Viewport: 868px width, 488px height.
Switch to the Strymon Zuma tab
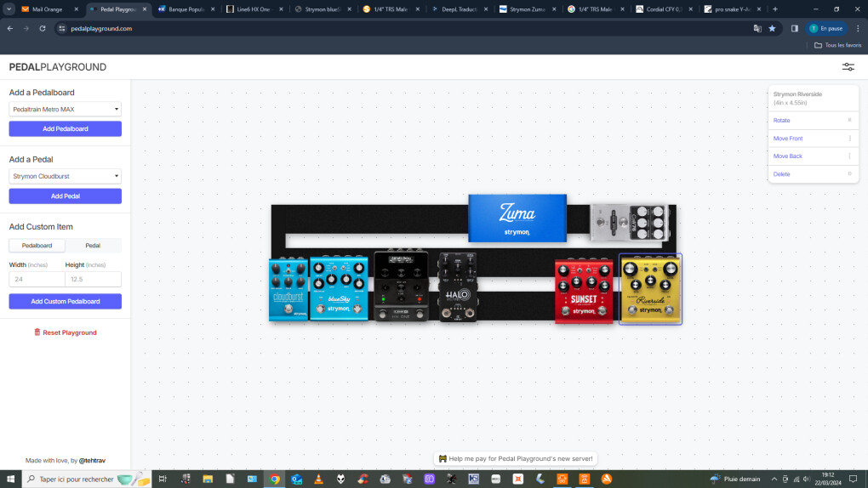[x=528, y=9]
